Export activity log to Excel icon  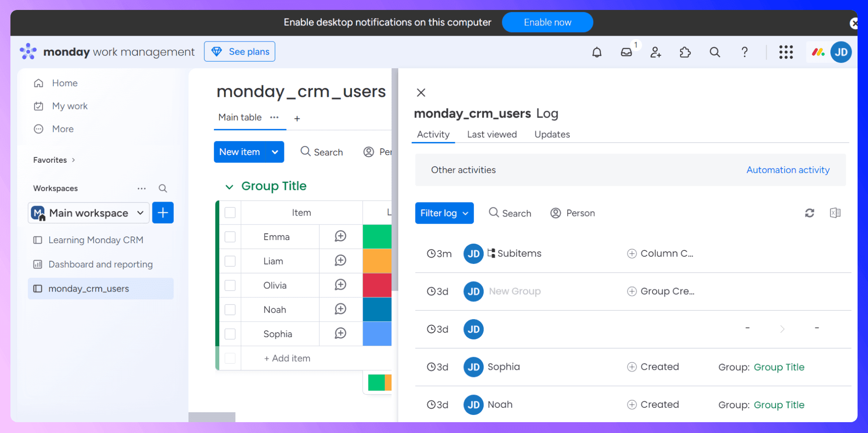[835, 213]
